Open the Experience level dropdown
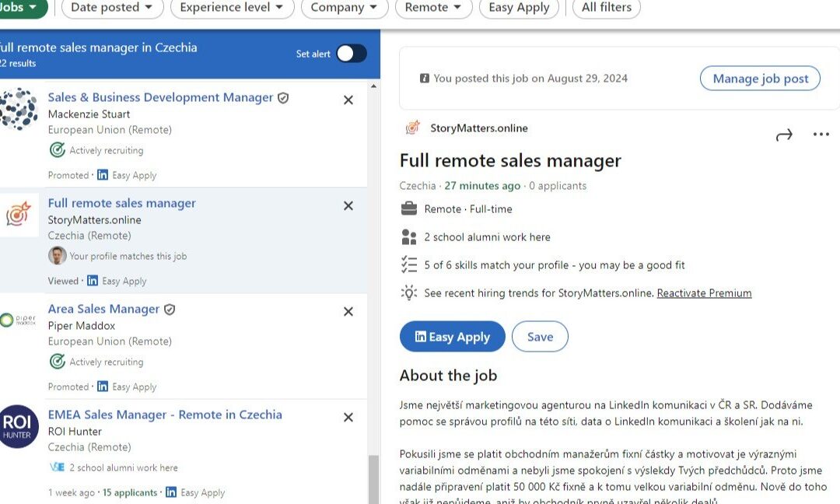 click(x=231, y=8)
